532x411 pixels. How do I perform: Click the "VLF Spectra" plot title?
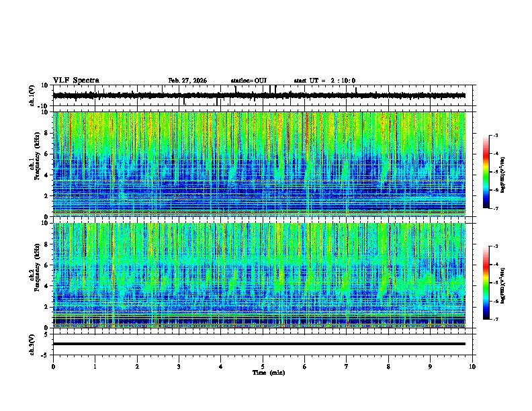[x=76, y=81]
